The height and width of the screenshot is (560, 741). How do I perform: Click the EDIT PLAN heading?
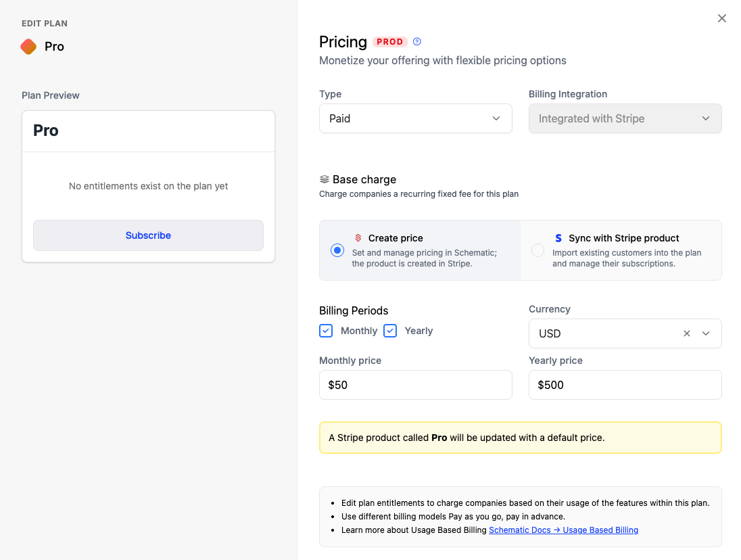pos(44,23)
